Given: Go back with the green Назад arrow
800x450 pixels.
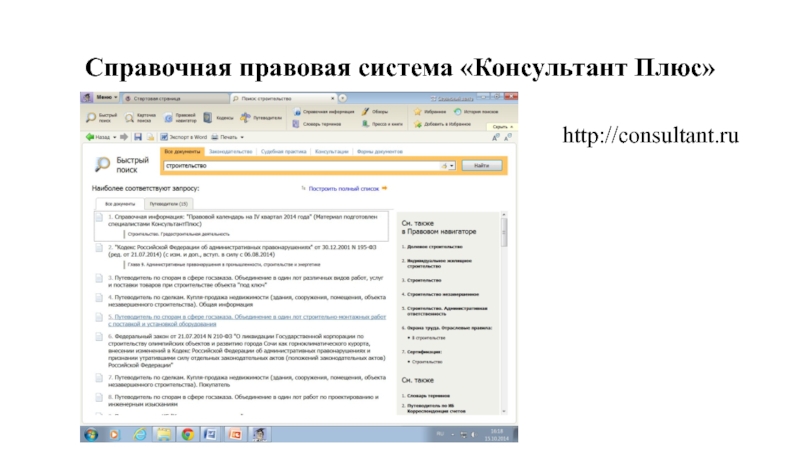Looking at the screenshot, I should [97, 137].
